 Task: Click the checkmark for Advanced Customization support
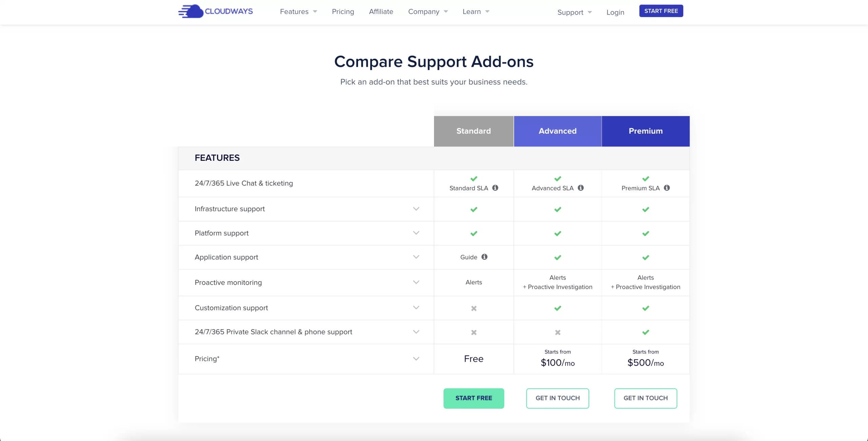[557, 308]
